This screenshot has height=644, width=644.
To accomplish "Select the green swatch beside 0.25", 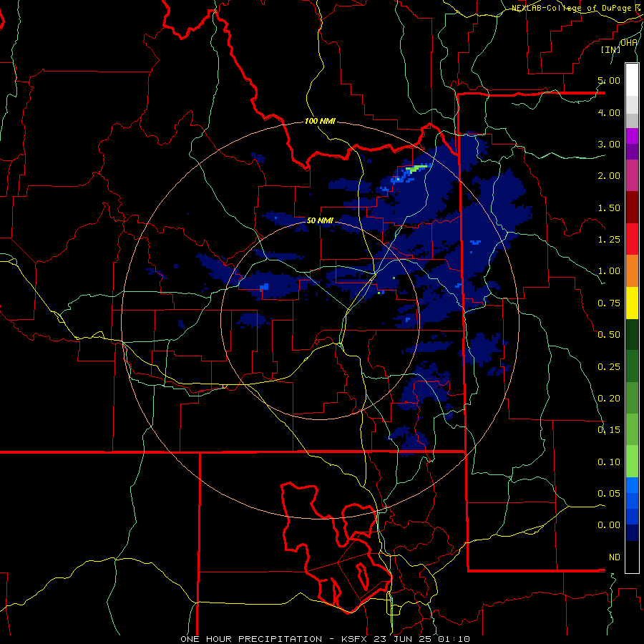I will pyautogui.click(x=632, y=366).
